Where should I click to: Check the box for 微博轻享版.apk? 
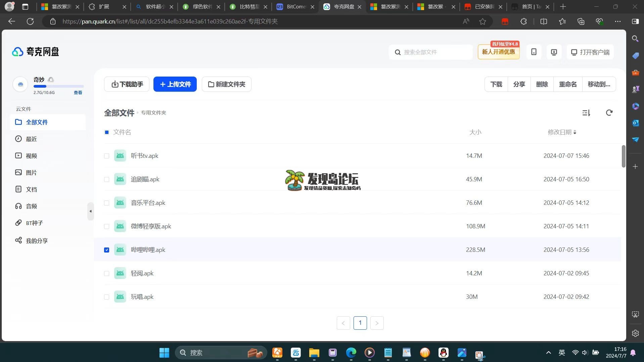pos(106,226)
